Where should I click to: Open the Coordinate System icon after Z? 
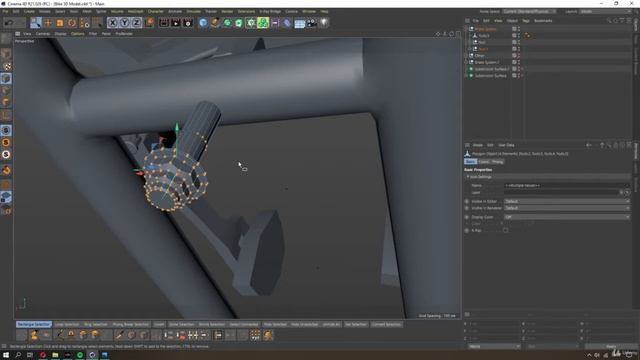150,22
